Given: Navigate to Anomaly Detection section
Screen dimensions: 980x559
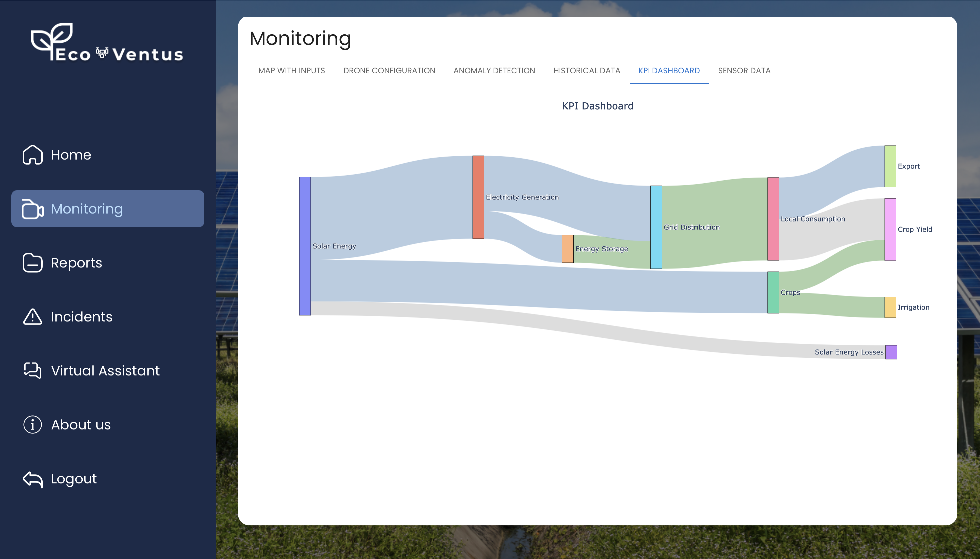Looking at the screenshot, I should click(494, 71).
